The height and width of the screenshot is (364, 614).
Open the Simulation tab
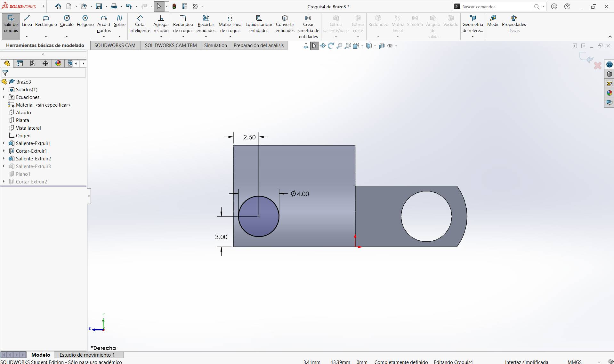pyautogui.click(x=215, y=45)
